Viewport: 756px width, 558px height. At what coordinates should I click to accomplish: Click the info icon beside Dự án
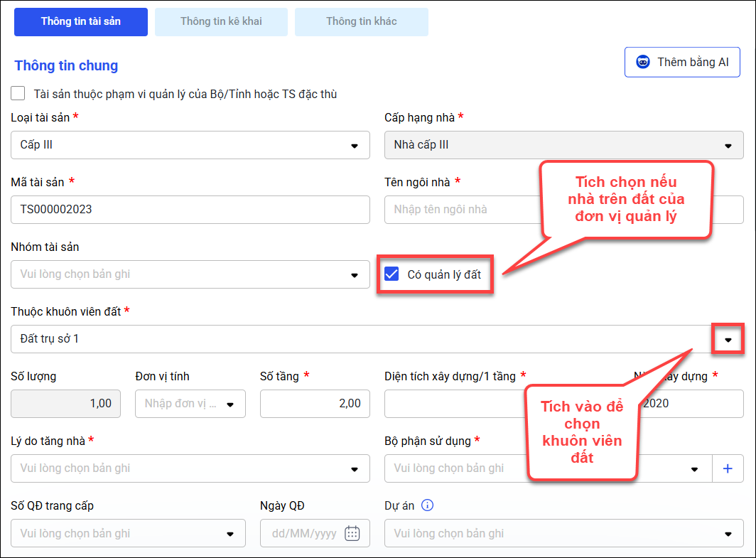427,505
